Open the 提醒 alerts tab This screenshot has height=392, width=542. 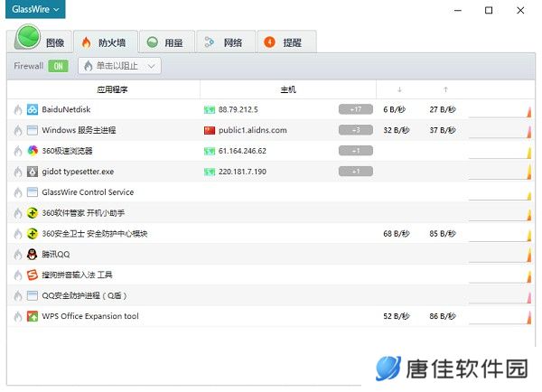286,42
